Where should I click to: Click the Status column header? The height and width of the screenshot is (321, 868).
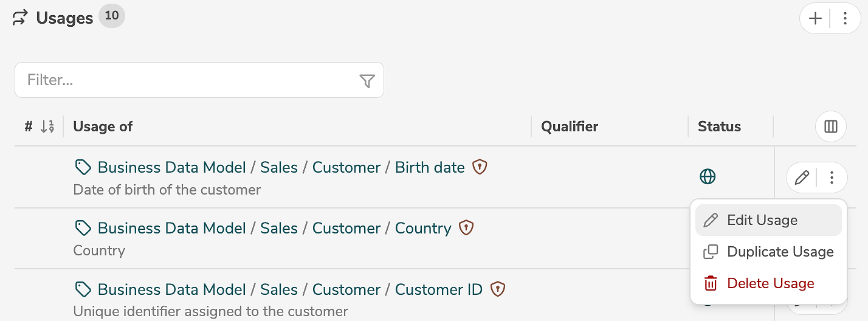coord(719,126)
